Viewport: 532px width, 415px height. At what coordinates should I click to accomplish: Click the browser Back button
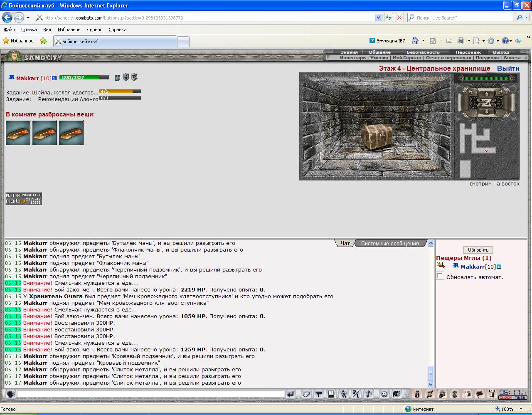(x=7, y=17)
